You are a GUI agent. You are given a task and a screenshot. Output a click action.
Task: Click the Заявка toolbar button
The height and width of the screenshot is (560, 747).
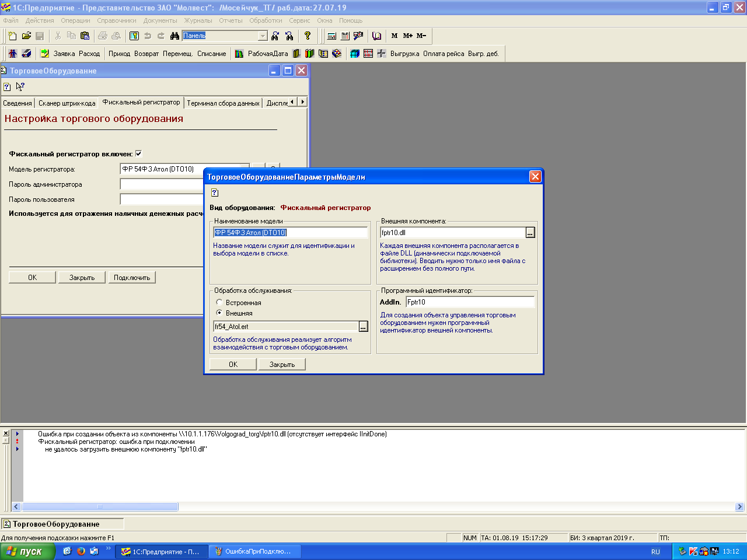tap(64, 54)
